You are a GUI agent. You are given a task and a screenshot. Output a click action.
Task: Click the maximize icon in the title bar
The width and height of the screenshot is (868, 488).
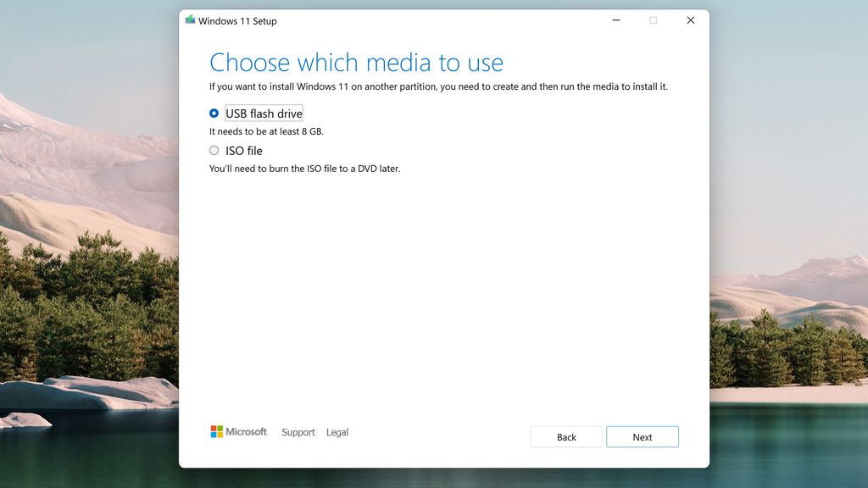point(653,19)
